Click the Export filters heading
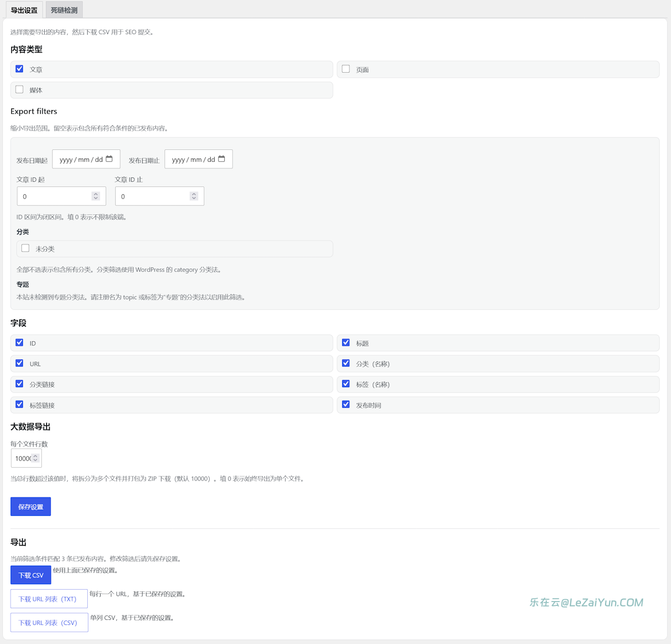Image resolution: width=671 pixels, height=644 pixels. [34, 111]
